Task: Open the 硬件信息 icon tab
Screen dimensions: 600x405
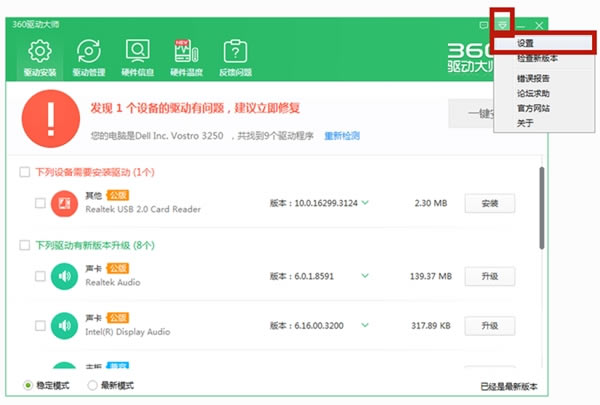Action: pos(138,58)
